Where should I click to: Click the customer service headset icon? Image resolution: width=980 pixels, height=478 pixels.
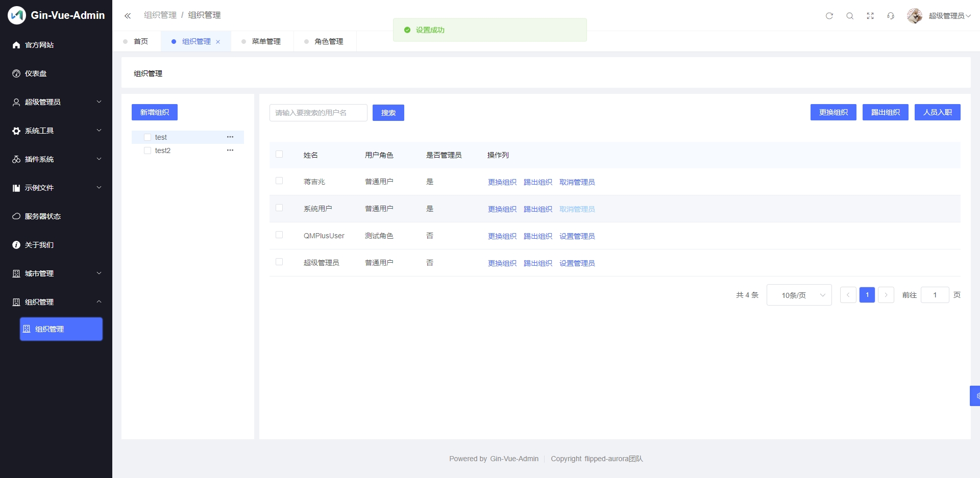click(x=891, y=16)
